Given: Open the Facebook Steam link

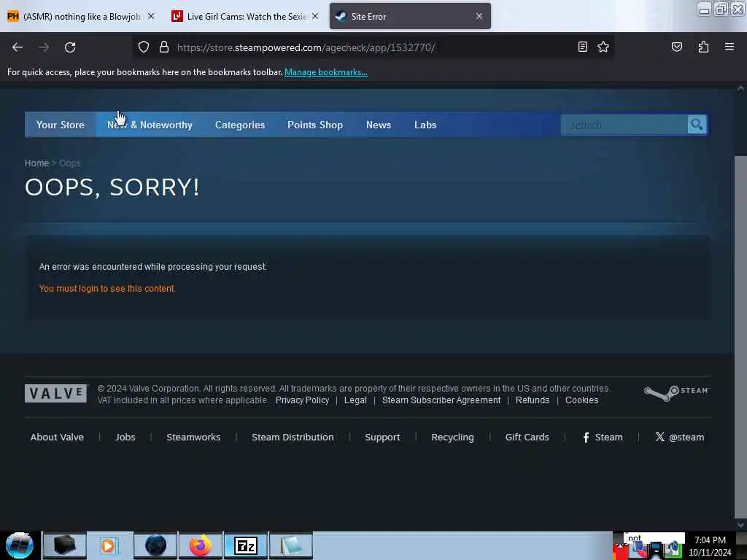Looking at the screenshot, I should pos(603,437).
